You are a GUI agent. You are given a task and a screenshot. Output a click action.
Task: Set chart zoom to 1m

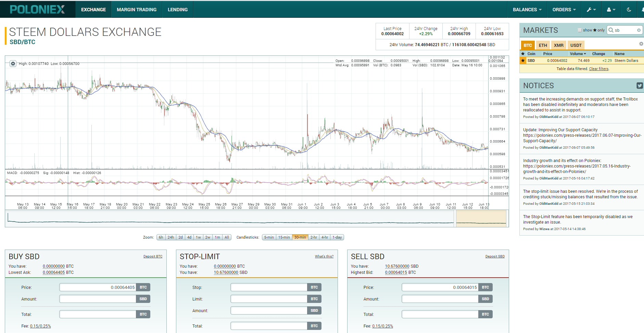pos(217,237)
